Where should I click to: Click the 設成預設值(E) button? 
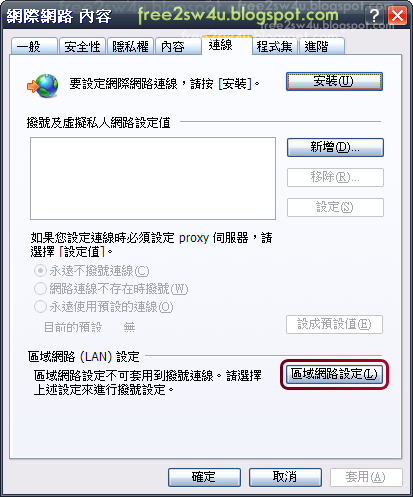(x=334, y=324)
